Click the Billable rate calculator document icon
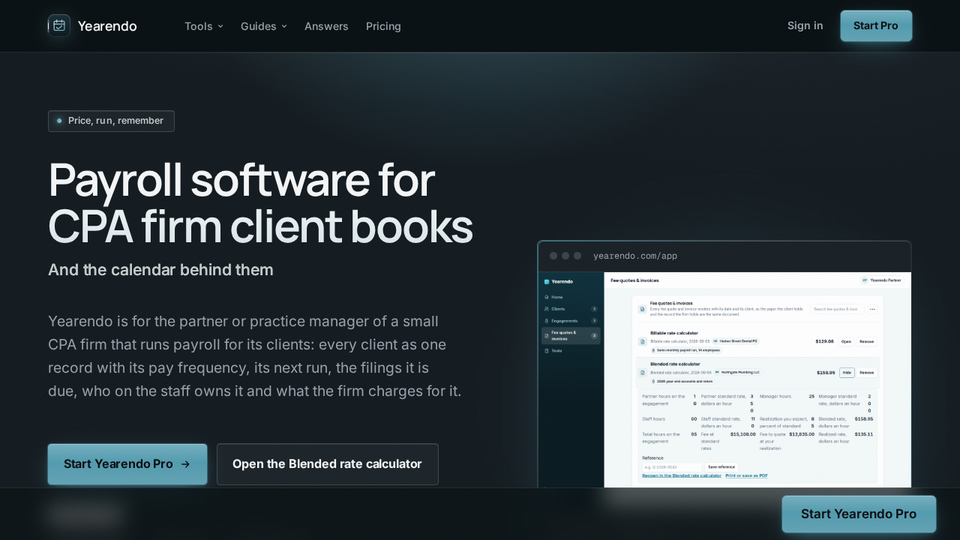Viewport: 960px width, 540px height. coord(642,342)
